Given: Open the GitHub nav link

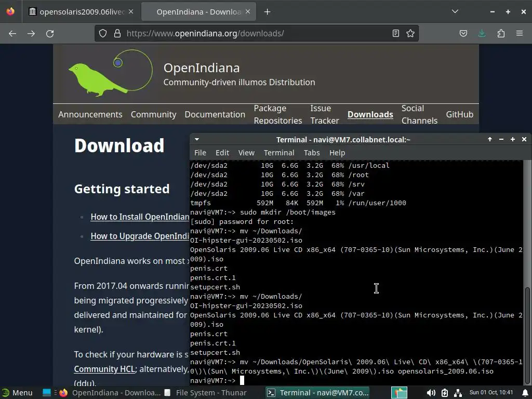Looking at the screenshot, I should click(x=459, y=114).
